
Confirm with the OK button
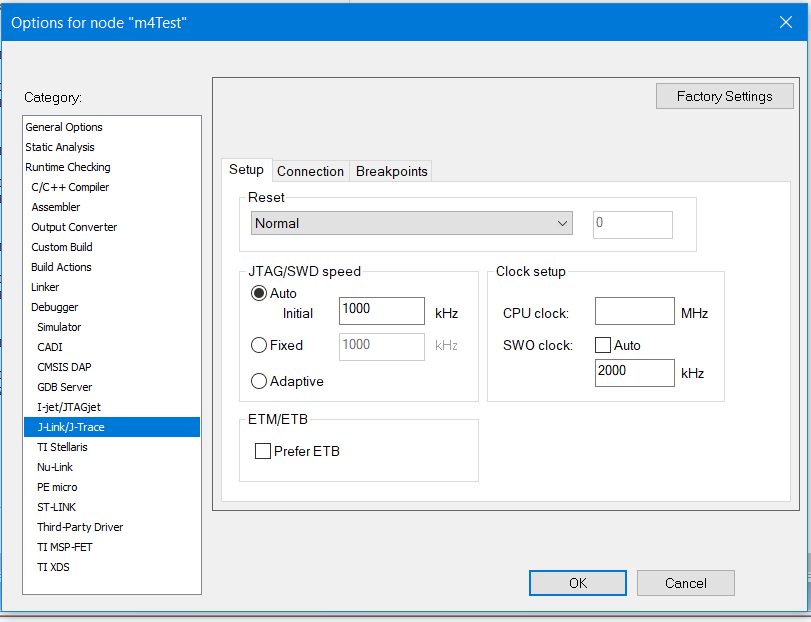pos(578,583)
